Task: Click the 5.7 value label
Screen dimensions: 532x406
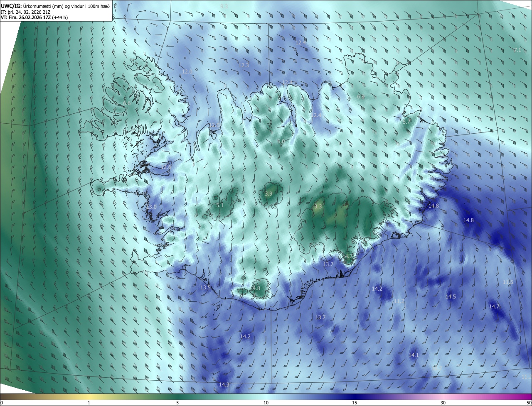Action: pyautogui.click(x=406, y=121)
